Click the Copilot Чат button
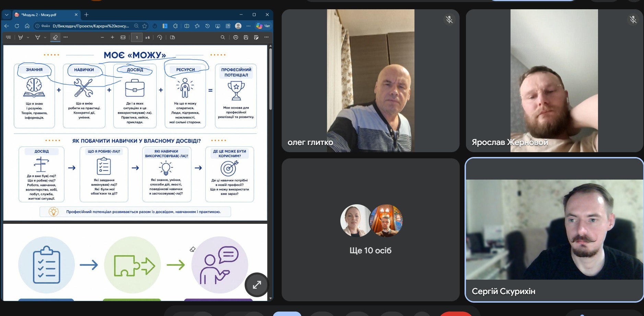 click(263, 26)
